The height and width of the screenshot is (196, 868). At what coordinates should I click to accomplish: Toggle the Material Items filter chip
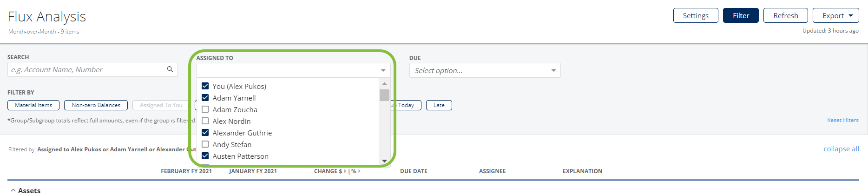click(33, 105)
